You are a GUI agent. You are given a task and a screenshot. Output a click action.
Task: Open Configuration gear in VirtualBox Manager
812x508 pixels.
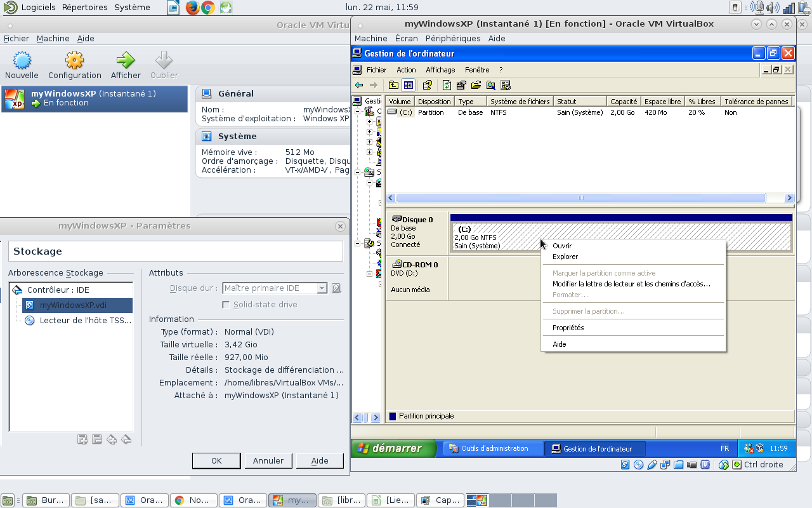click(x=75, y=61)
